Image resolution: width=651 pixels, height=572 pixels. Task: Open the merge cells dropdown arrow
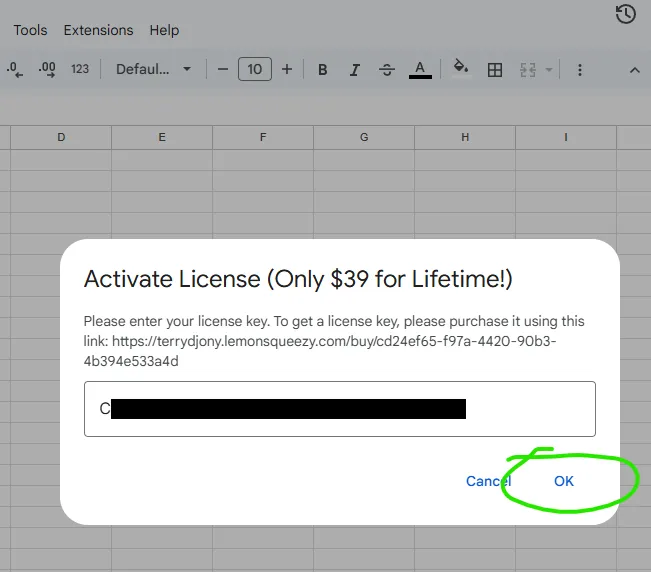click(x=549, y=70)
